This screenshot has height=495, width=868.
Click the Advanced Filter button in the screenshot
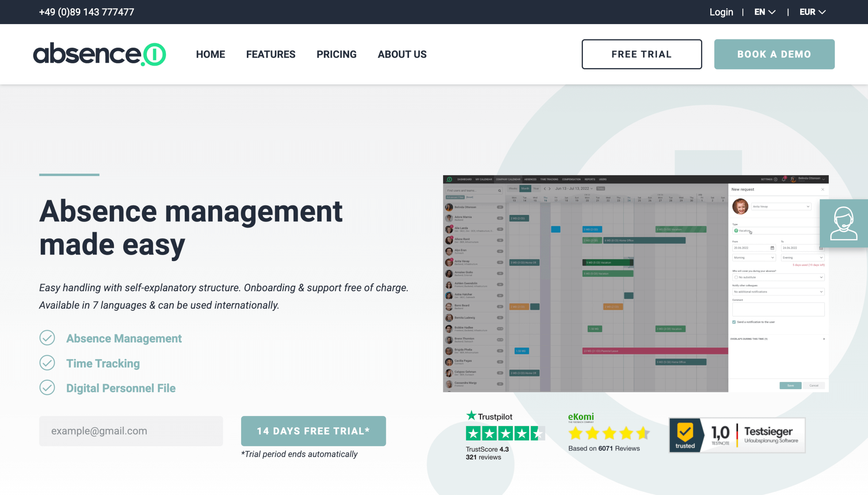coord(455,198)
